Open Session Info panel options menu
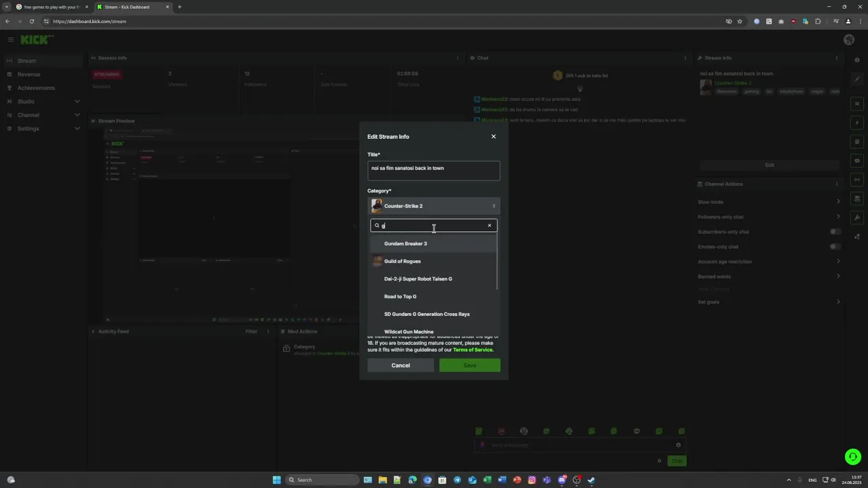Image resolution: width=868 pixels, height=488 pixels. click(x=458, y=58)
